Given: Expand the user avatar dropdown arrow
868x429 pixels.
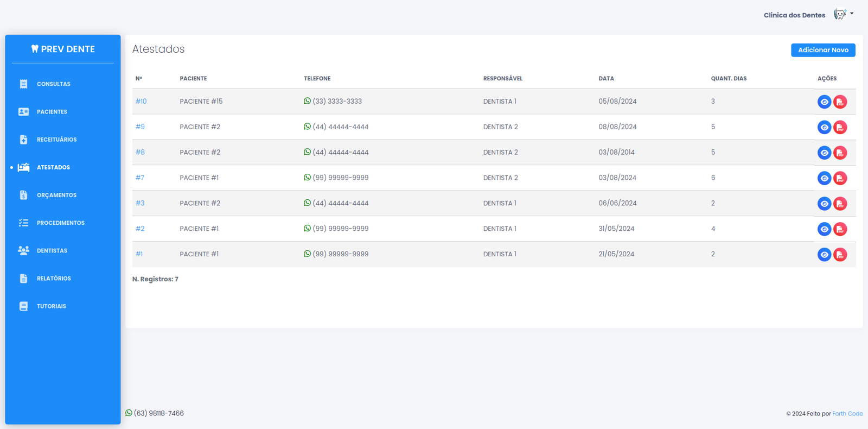Looking at the screenshot, I should [852, 14].
